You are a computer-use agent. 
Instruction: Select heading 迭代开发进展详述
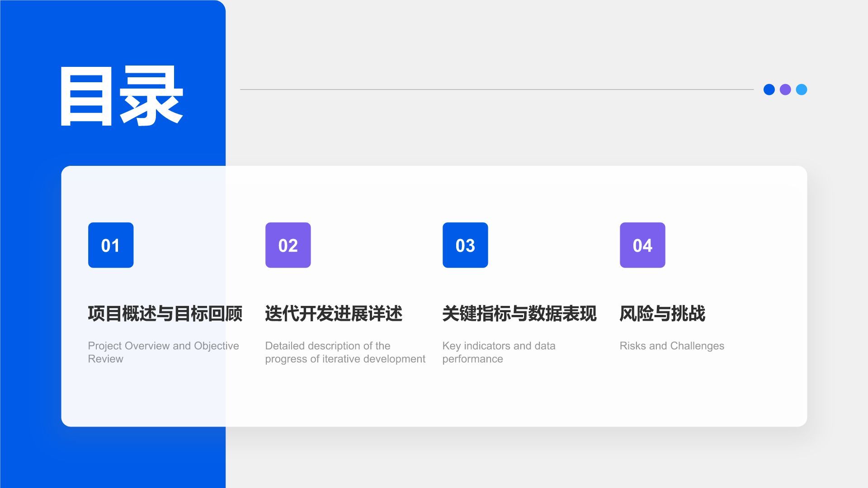[334, 314]
